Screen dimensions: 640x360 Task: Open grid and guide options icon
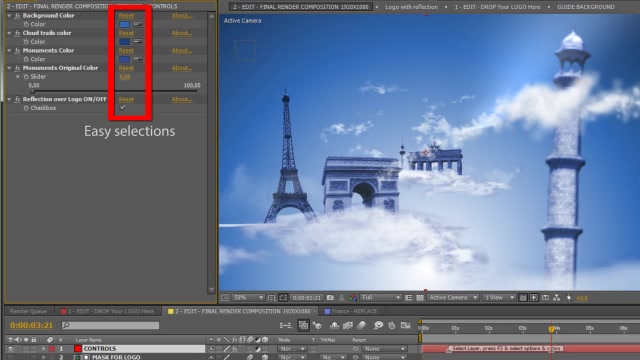tap(271, 298)
